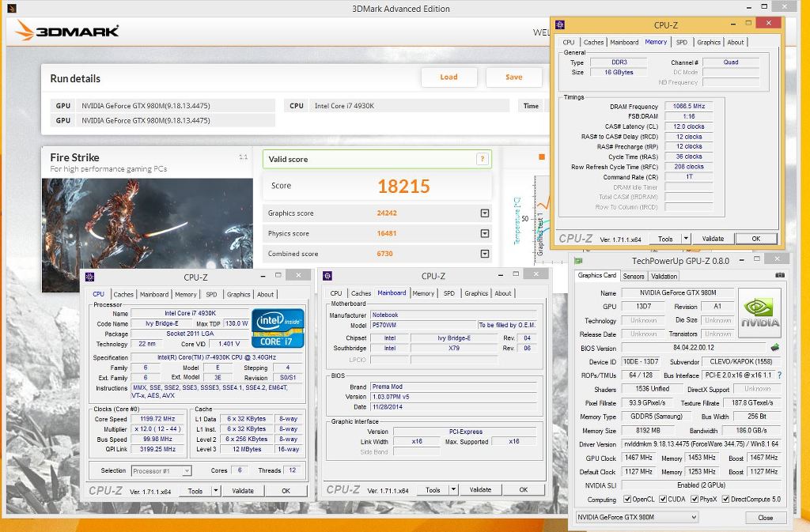810x532 pixels.
Task: Click the Fire Strike score 18215
Action: pos(403,187)
